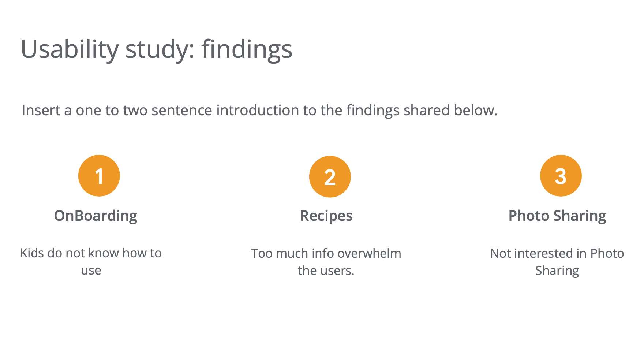The image size is (644, 358).
Task: Click 'Not interested in Photo Sharing' description
Action: (x=557, y=262)
